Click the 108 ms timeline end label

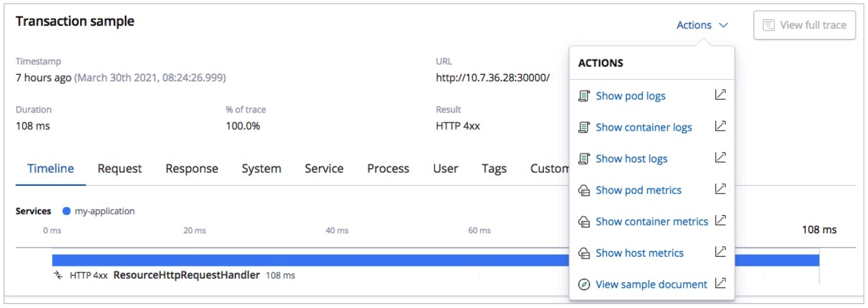[x=819, y=230]
